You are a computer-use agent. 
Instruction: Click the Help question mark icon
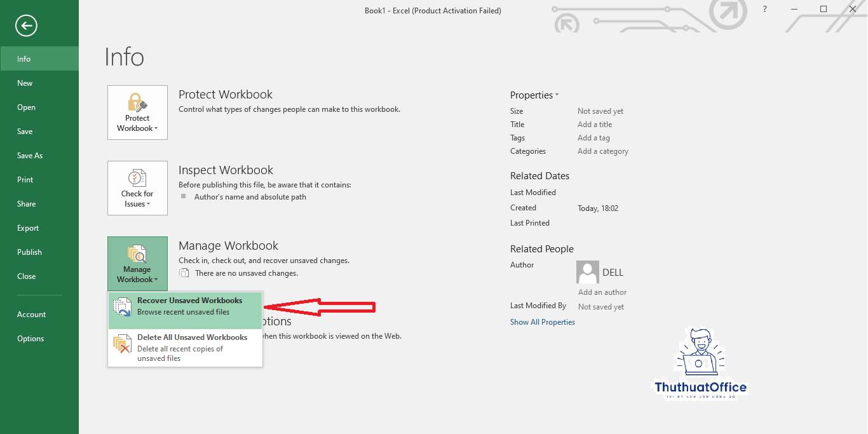765,9
